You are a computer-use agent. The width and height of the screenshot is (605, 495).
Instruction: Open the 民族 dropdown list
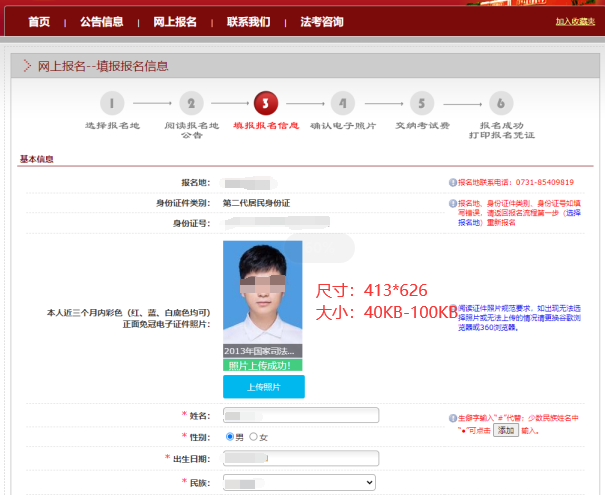(x=300, y=482)
